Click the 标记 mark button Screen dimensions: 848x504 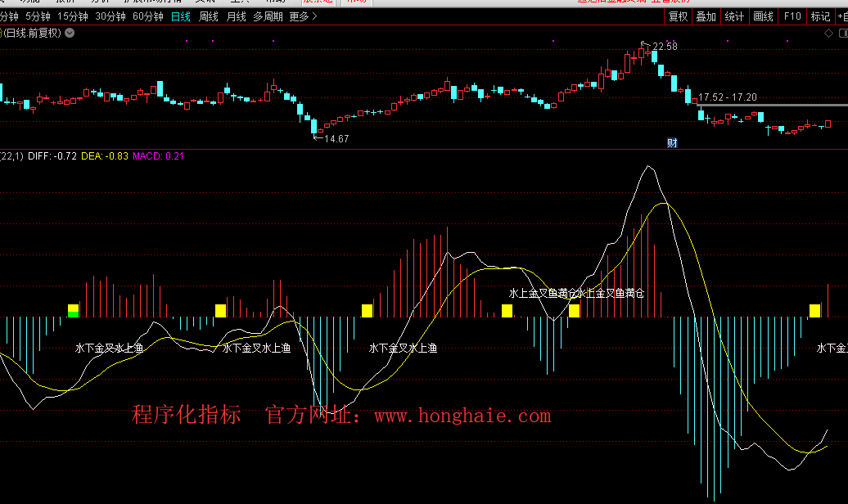pyautogui.click(x=819, y=16)
